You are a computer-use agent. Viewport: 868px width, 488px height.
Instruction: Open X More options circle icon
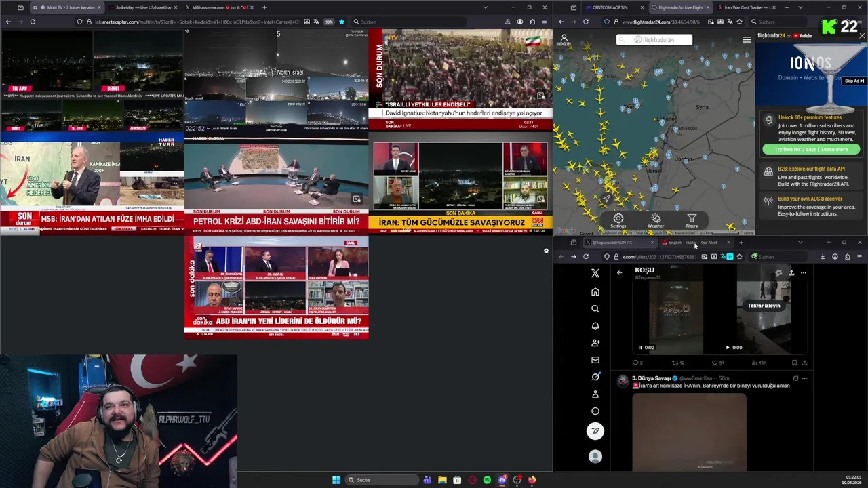[x=595, y=411]
